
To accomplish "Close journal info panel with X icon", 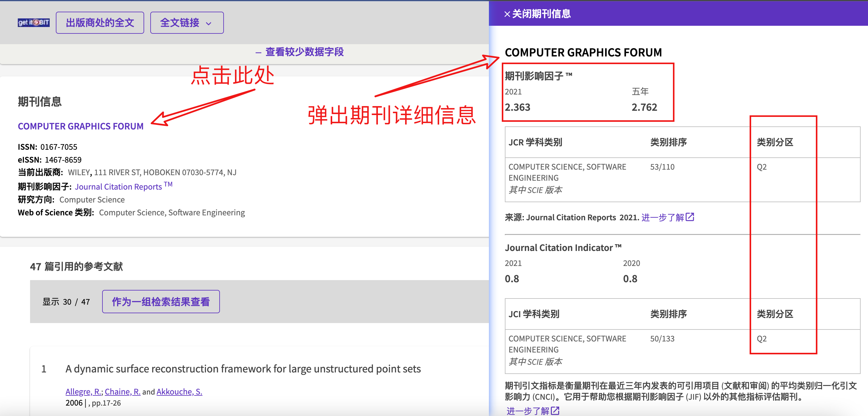I will pyautogui.click(x=507, y=14).
